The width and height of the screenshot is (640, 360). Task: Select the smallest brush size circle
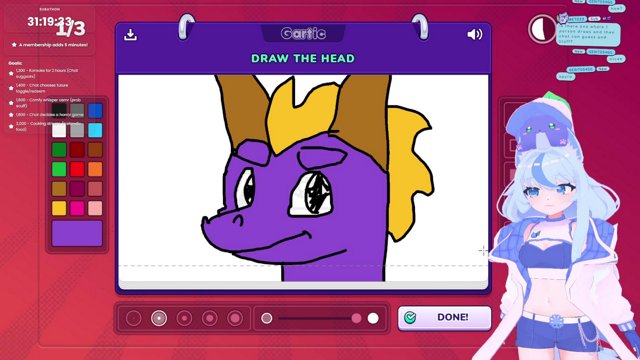tap(133, 318)
